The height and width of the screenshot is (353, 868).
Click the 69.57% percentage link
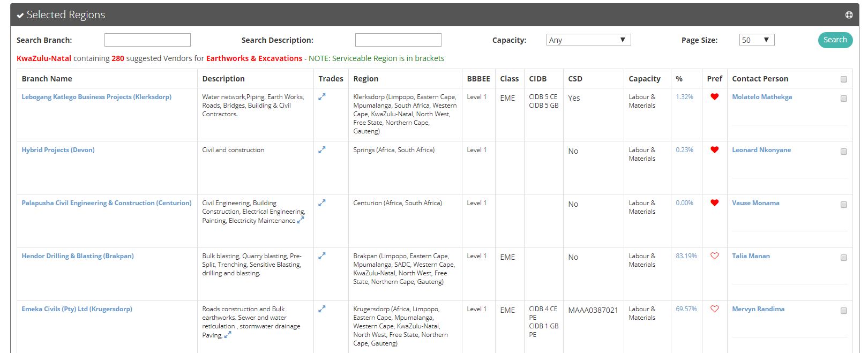(x=686, y=309)
